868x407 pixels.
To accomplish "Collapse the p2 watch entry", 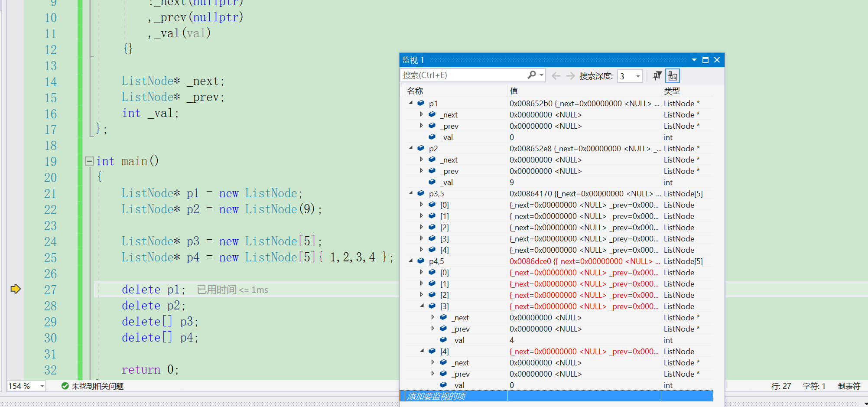I will (411, 148).
